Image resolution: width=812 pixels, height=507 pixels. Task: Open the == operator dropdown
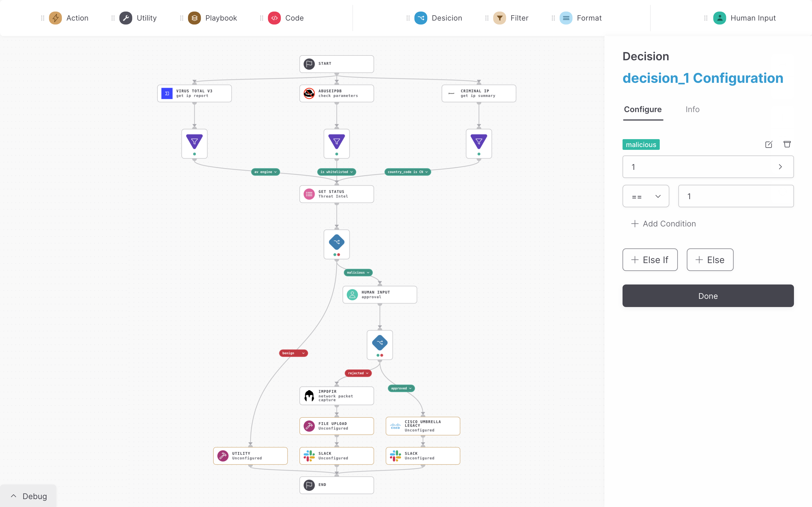coord(646,197)
